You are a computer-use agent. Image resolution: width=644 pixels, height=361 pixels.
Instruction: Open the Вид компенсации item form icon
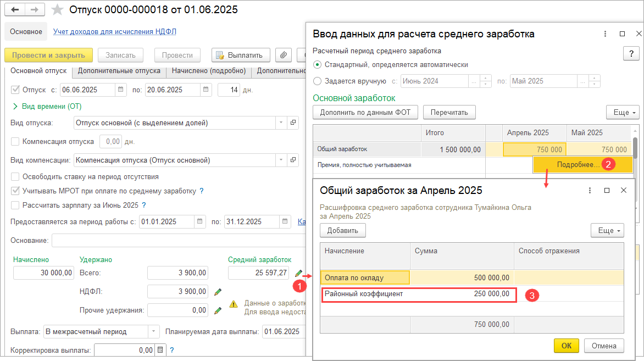[x=293, y=160]
